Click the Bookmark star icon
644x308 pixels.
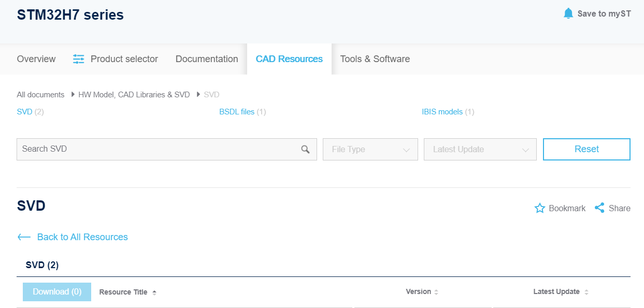[540, 208]
